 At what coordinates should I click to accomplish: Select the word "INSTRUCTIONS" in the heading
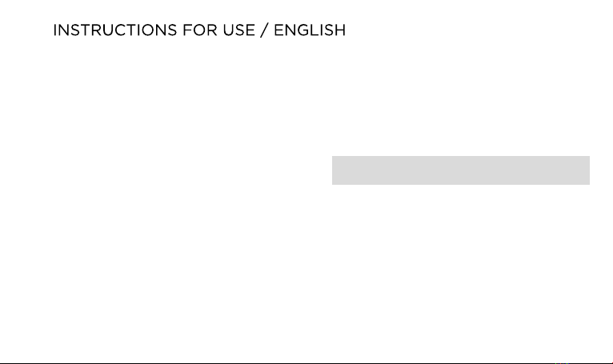tap(115, 30)
